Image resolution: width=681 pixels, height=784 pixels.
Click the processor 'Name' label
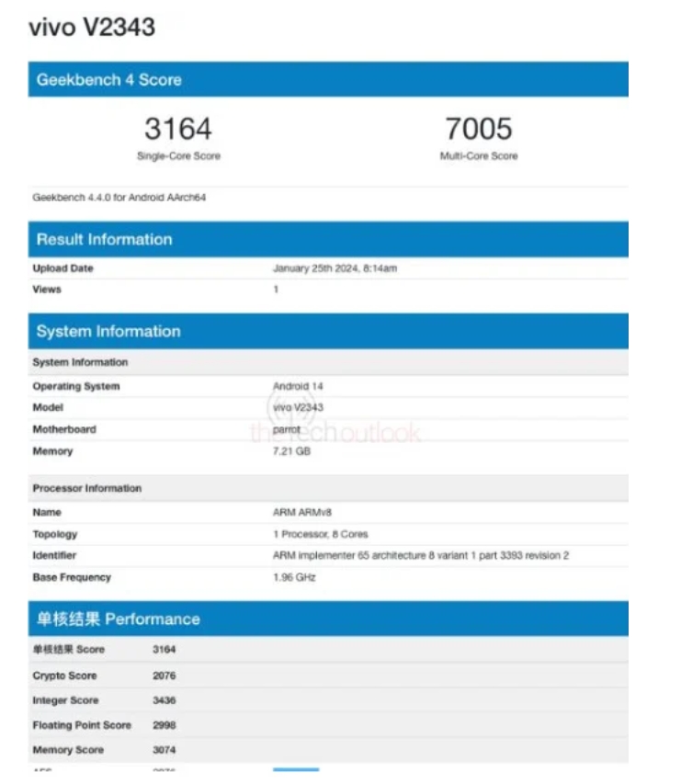click(x=47, y=513)
